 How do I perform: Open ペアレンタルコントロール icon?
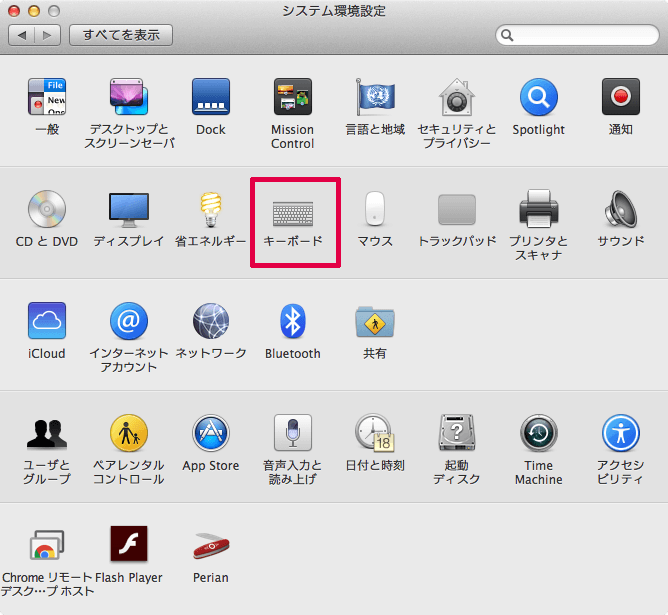[129, 433]
